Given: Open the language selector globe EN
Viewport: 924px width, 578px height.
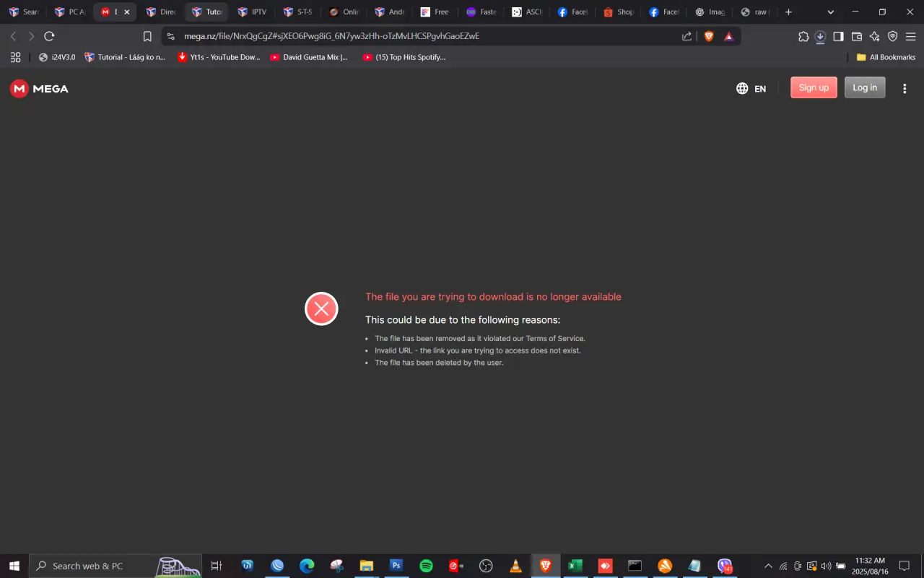Looking at the screenshot, I should [x=751, y=88].
